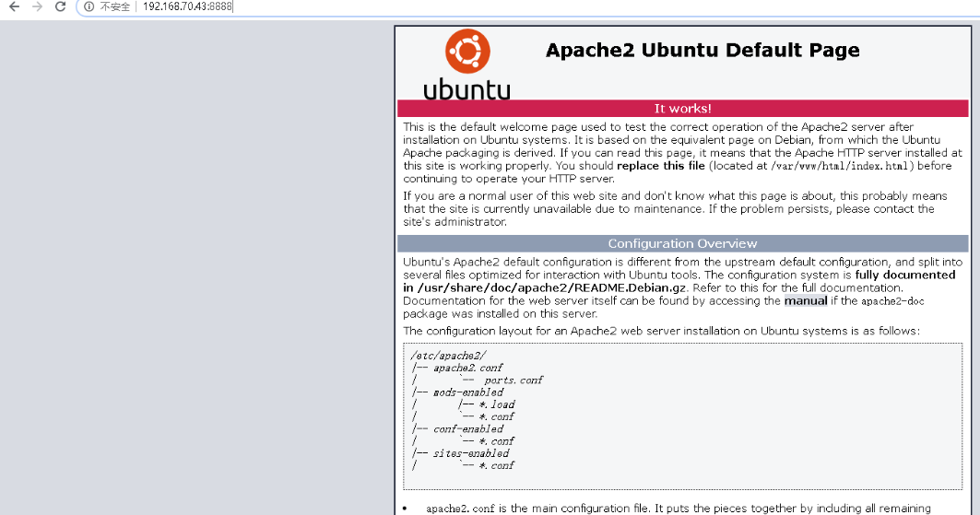The image size is (980, 515).
Task: Click the Ubuntu logo image
Action: (x=466, y=64)
